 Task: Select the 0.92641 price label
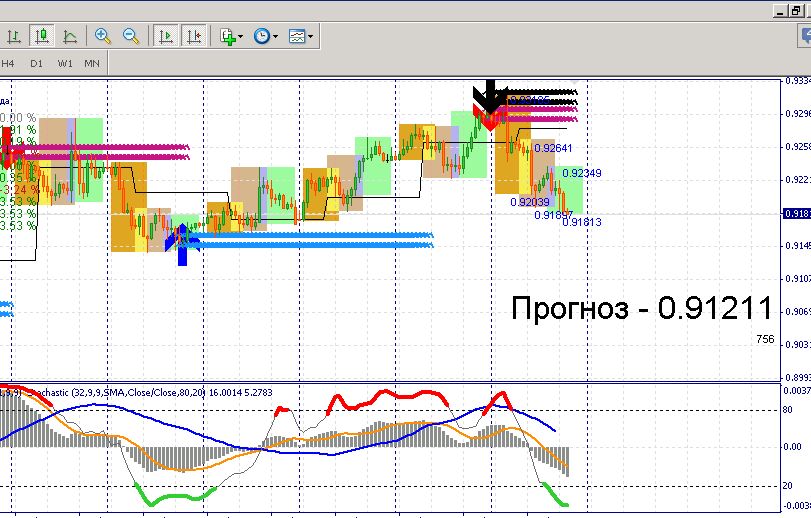tap(553, 148)
